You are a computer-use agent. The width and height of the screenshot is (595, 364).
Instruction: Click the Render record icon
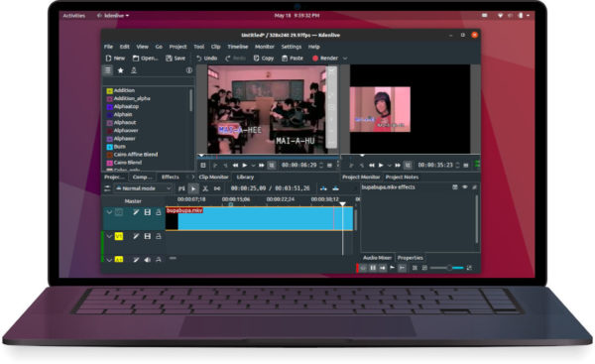(315, 59)
